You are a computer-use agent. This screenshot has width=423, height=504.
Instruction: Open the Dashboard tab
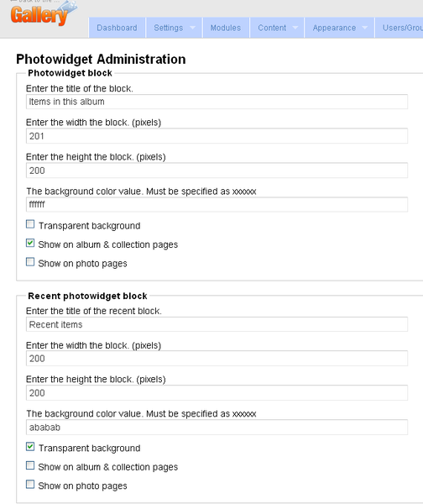click(x=117, y=28)
